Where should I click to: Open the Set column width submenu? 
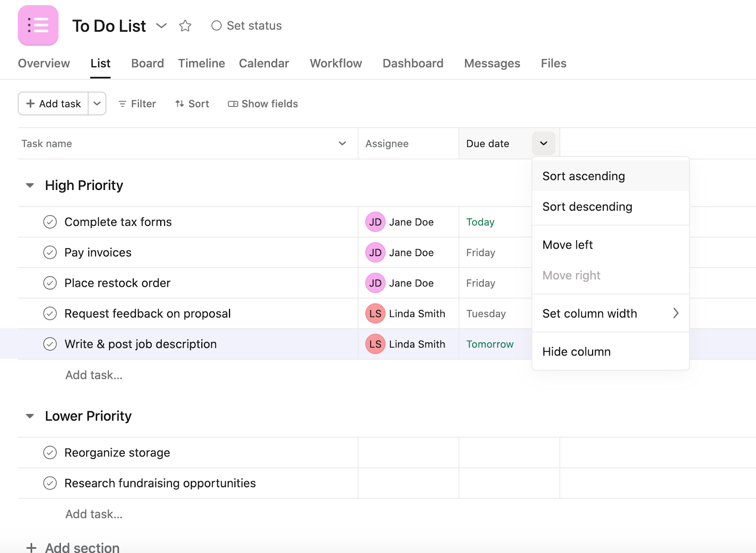pos(610,313)
